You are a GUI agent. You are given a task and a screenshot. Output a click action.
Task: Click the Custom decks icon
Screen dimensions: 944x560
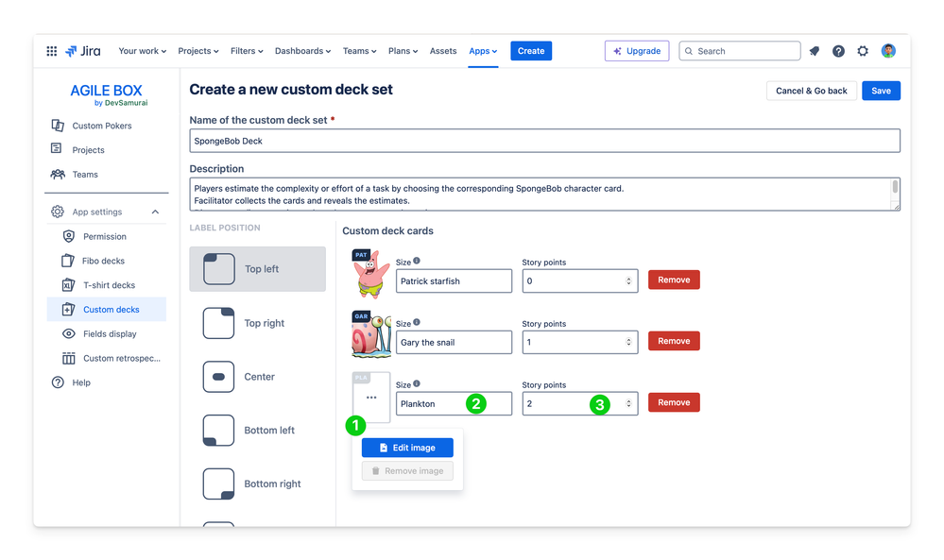point(68,309)
